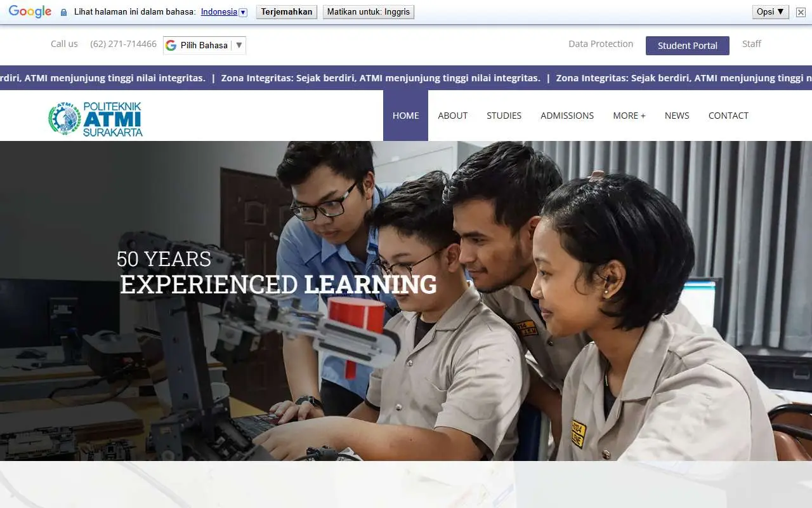Screen dimensions: 812x508
Task: Open the Pilih Bahasa language selector
Action: [204, 45]
